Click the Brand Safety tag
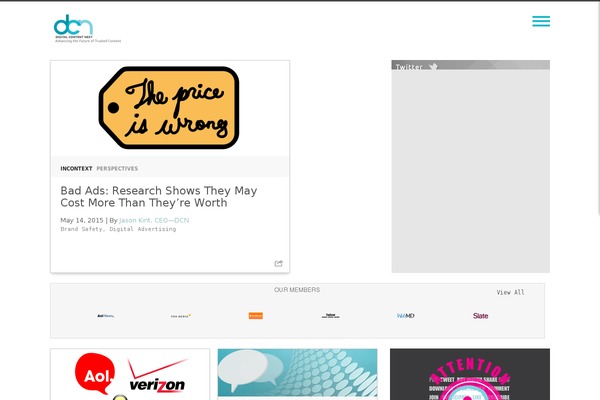Viewport: 600px width, 400px height. [x=81, y=229]
